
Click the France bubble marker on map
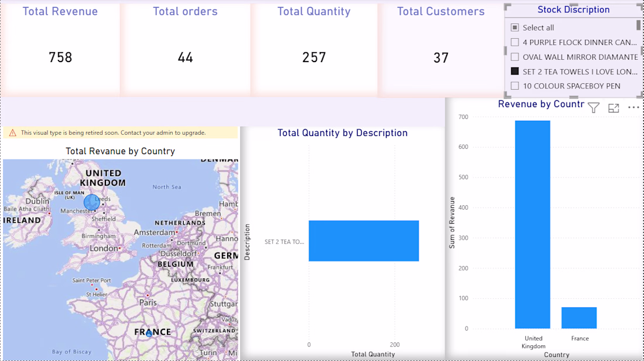point(149,333)
